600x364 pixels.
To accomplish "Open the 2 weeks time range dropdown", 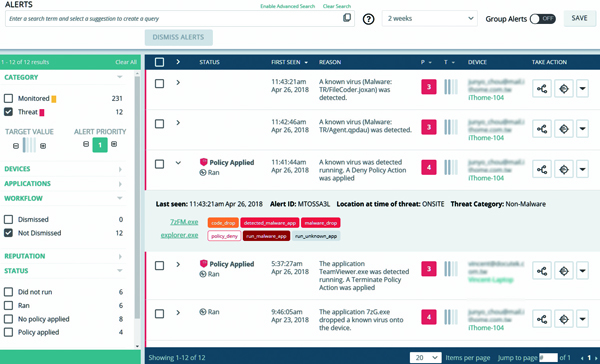I will pyautogui.click(x=429, y=18).
